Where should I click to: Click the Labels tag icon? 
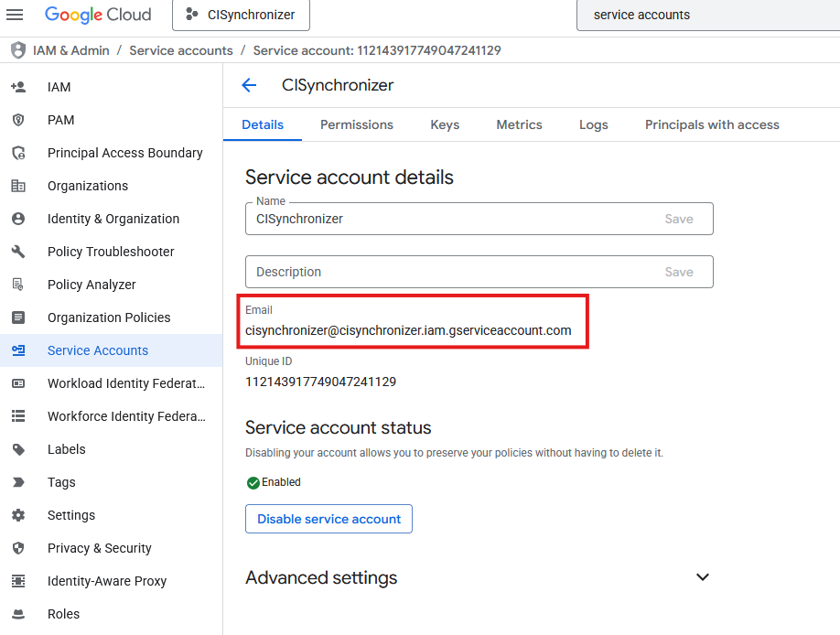(x=18, y=449)
